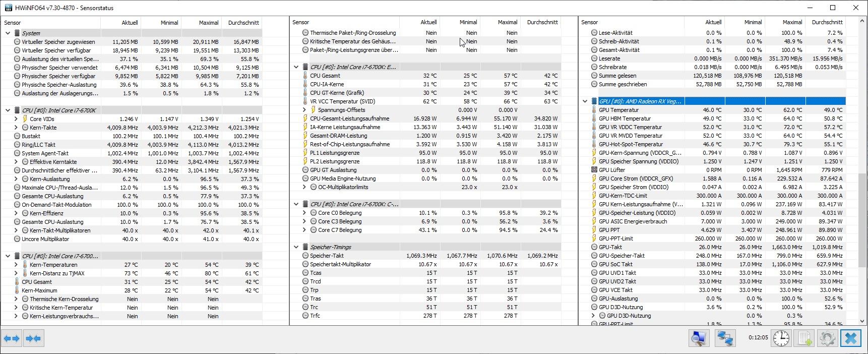Collapse the System sensor group

coord(8,33)
